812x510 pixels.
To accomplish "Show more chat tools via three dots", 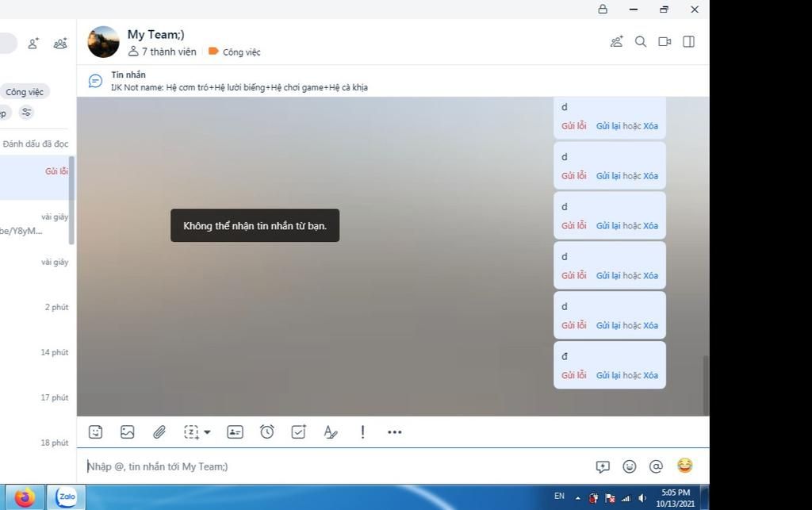I will pos(395,431).
